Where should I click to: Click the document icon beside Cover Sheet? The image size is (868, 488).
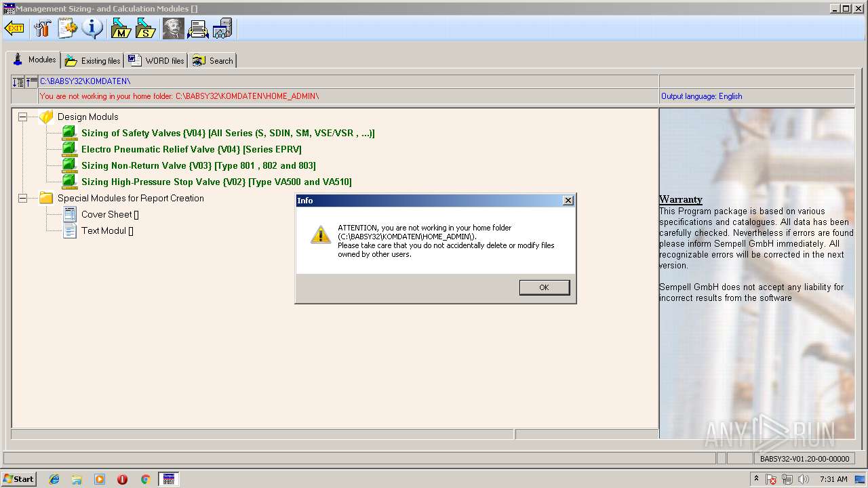coord(70,214)
